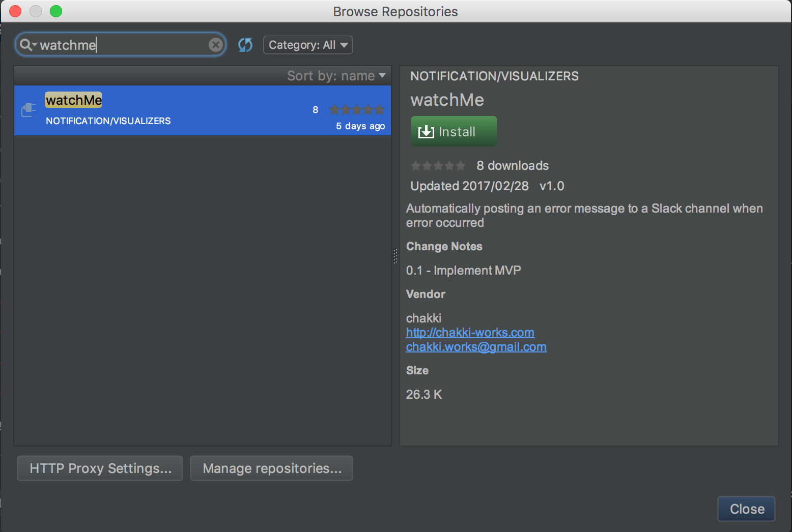Open Manage repositories dialog
792x532 pixels.
pyautogui.click(x=271, y=468)
